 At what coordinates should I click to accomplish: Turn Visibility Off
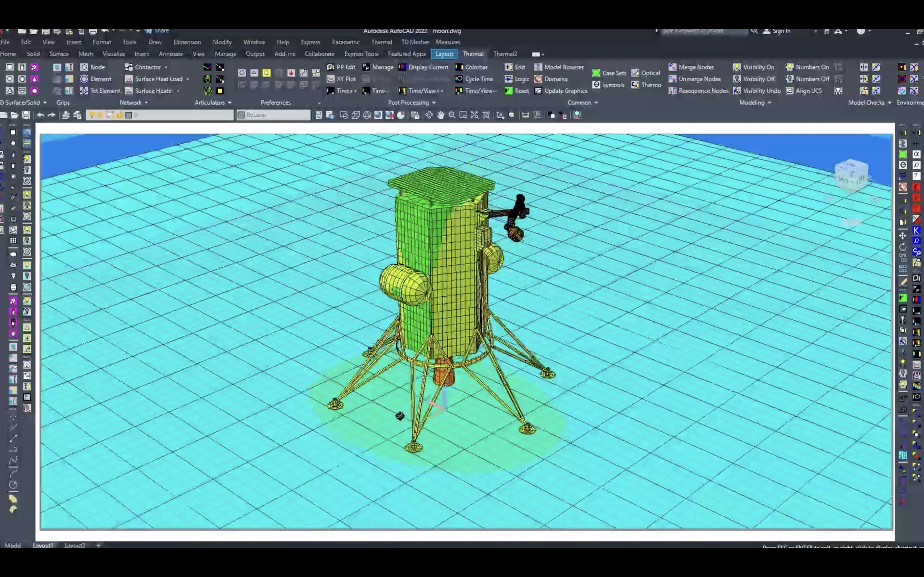coord(754,79)
